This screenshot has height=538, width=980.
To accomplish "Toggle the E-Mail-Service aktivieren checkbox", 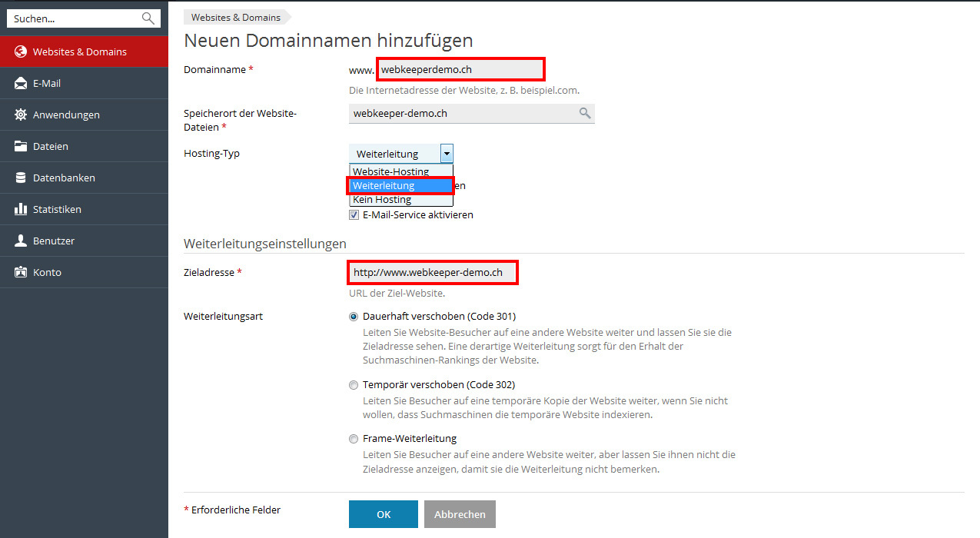I will (x=354, y=215).
